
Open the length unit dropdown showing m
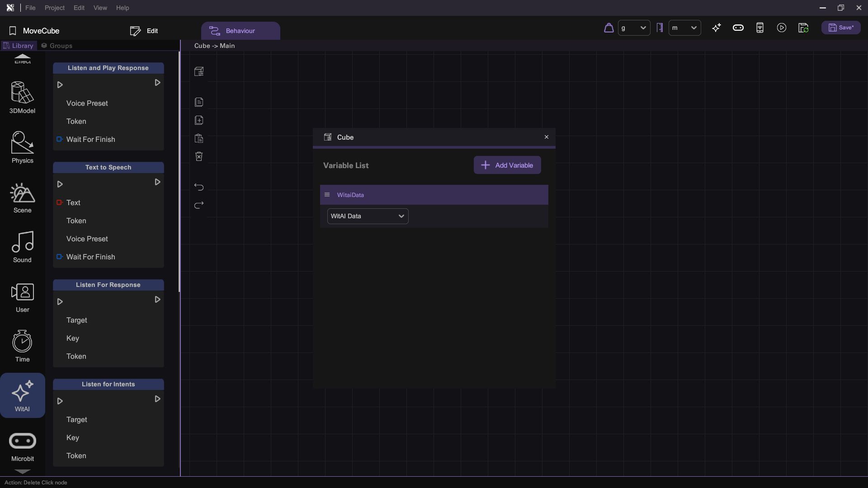point(684,28)
